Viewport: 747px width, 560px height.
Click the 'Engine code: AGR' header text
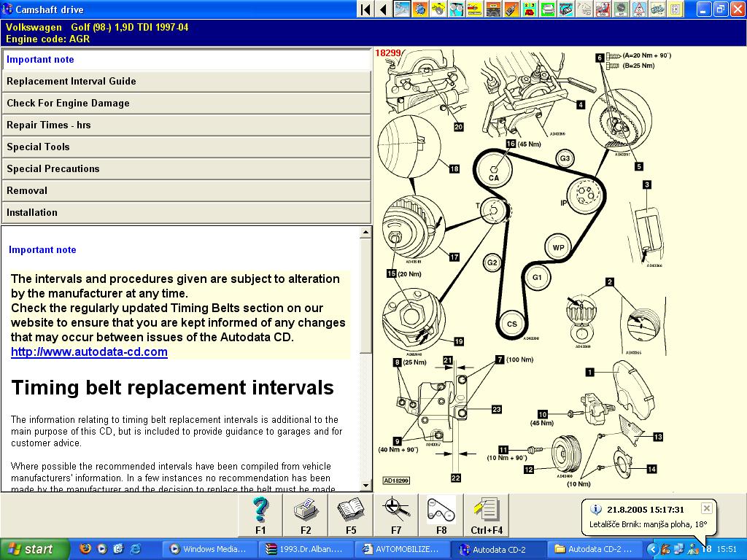[x=47, y=39]
